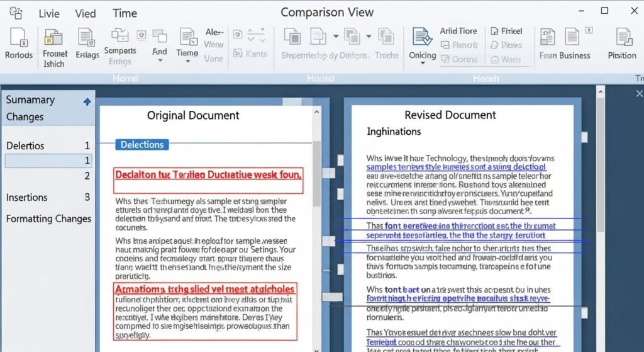This screenshot has height=352, width=644.
Task: Switch to the Time tab
Action: pos(125,13)
